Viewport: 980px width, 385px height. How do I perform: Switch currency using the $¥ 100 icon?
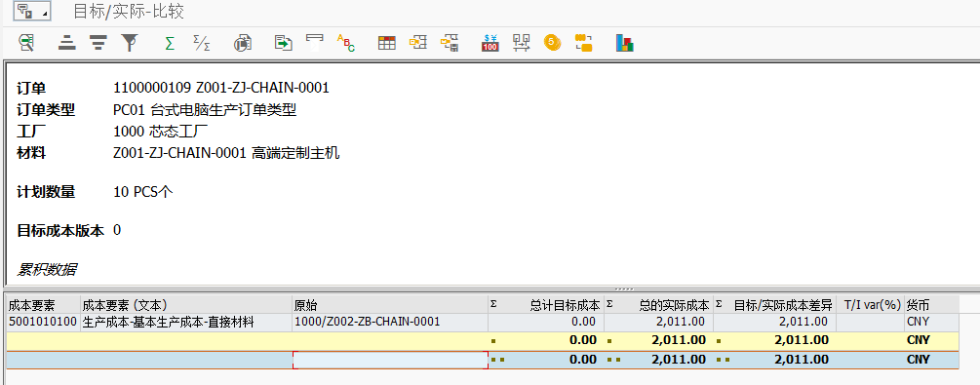pos(490,43)
